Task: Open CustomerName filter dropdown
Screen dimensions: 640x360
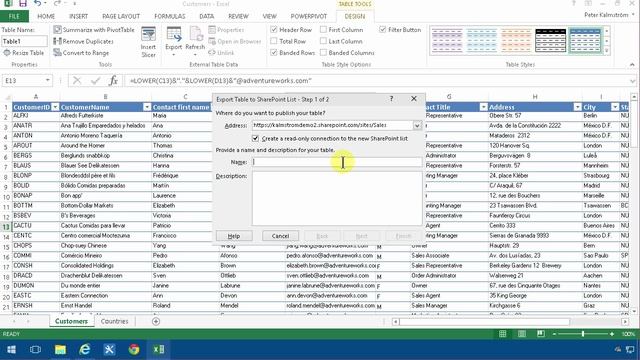Action: [147, 107]
